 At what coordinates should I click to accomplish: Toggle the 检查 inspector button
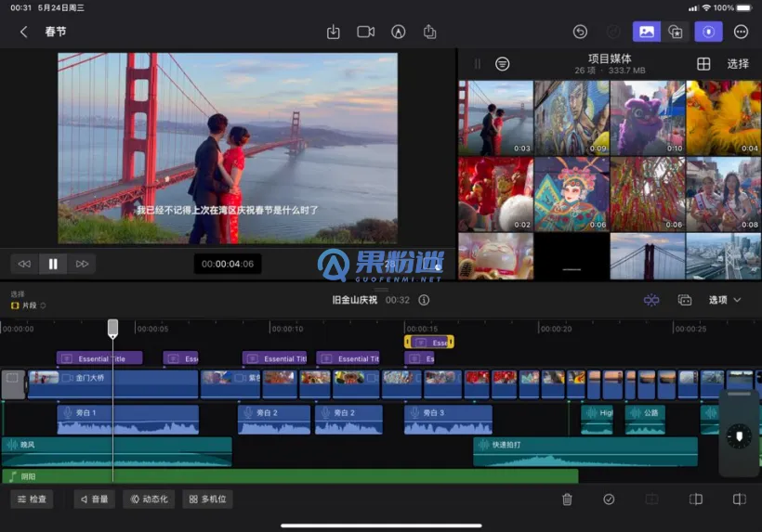tap(32, 499)
